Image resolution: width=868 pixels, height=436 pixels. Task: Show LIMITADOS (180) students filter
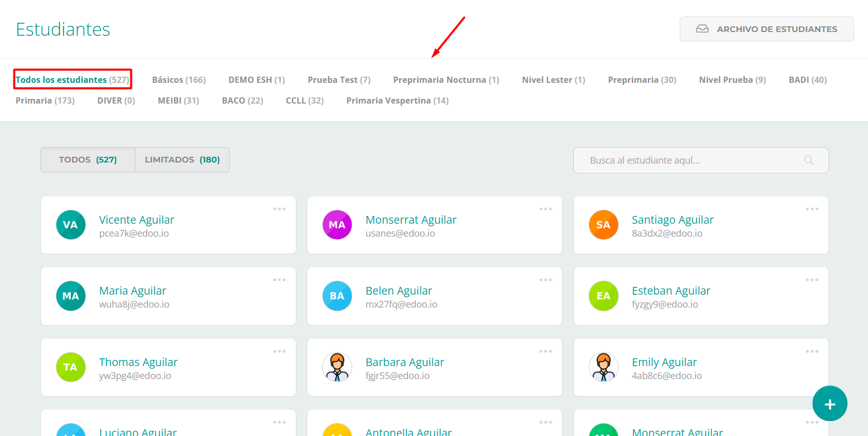tap(182, 159)
